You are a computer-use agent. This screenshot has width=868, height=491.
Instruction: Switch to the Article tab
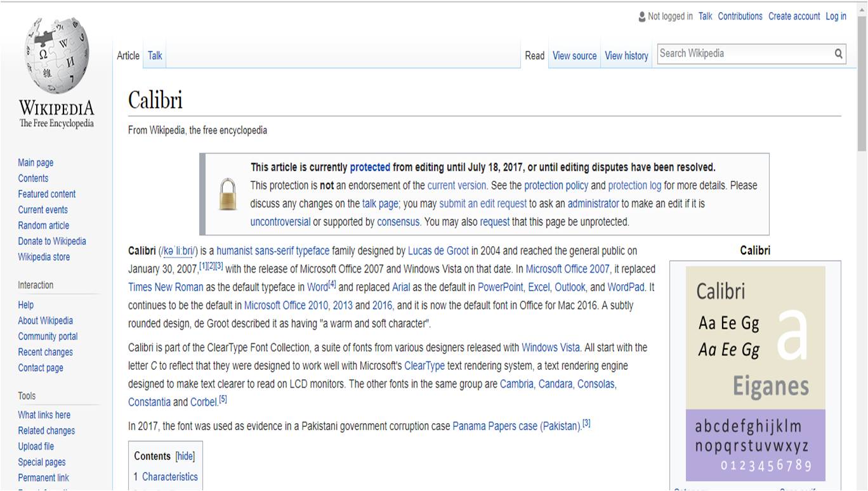pos(128,56)
